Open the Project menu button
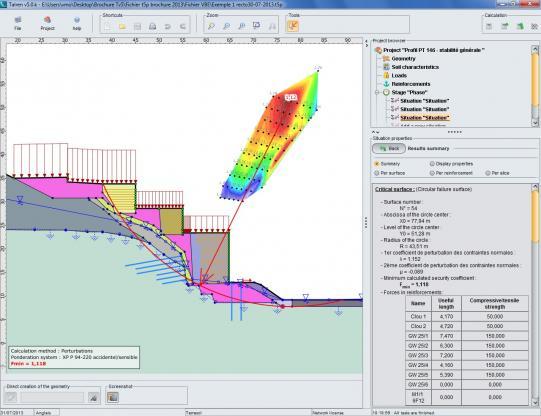Viewport: 541px width, 416px height. [47, 23]
